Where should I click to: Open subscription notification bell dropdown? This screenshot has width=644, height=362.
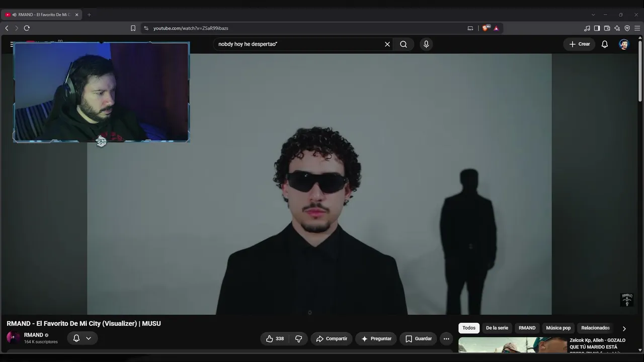pos(83,338)
